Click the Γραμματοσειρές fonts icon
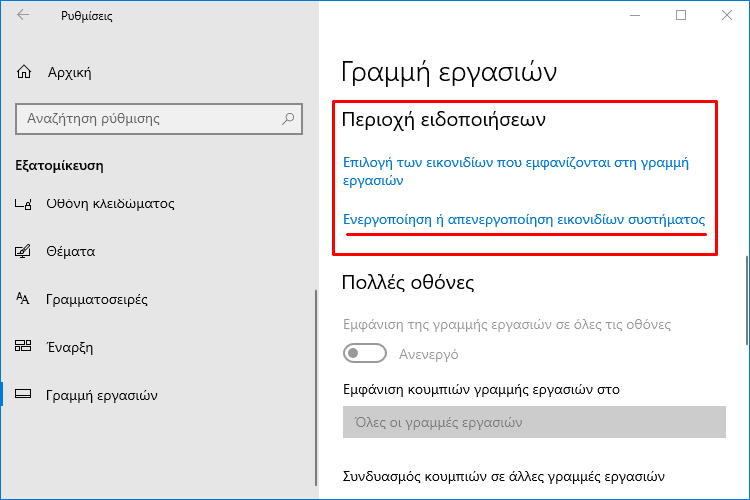Viewport: 750px width, 500px height. [23, 299]
